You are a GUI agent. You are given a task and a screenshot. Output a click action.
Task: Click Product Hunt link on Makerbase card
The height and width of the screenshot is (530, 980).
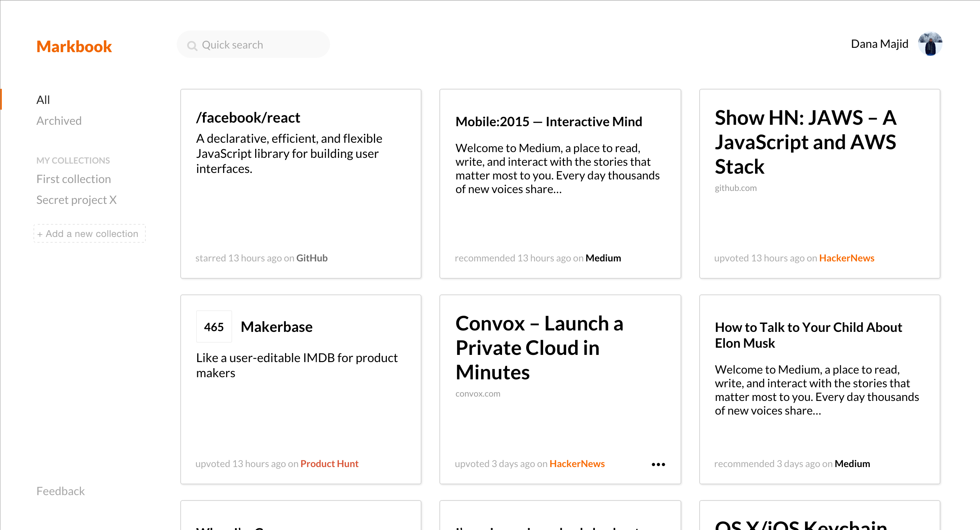click(329, 463)
